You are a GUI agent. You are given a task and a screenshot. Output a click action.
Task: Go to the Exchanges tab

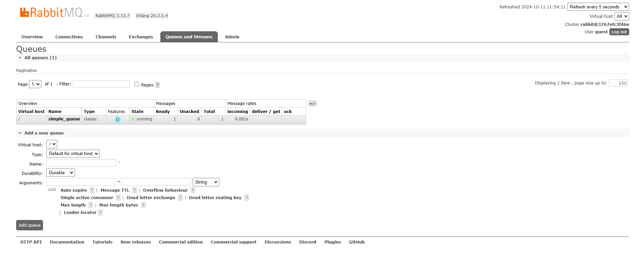click(x=141, y=37)
